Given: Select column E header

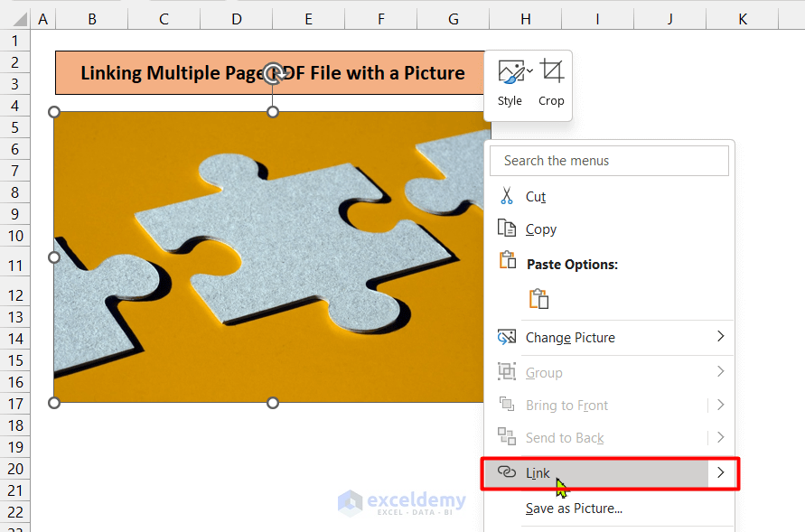Looking at the screenshot, I should click(309, 19).
